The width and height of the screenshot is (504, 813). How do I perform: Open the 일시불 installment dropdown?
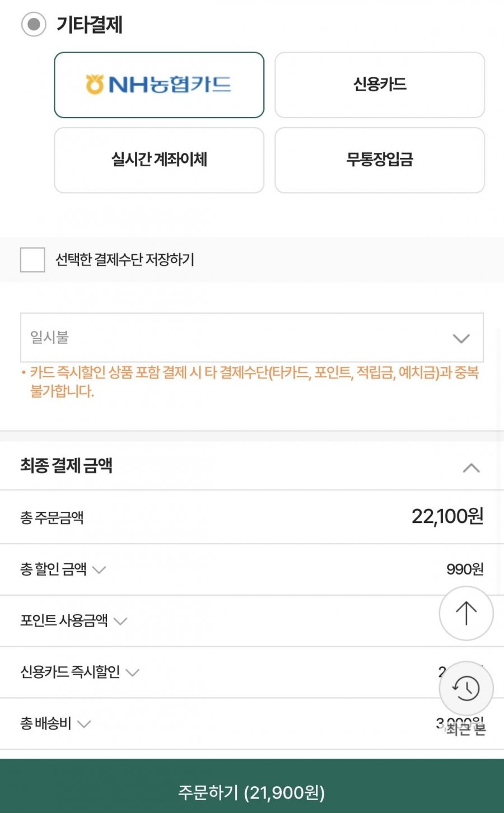coord(252,338)
